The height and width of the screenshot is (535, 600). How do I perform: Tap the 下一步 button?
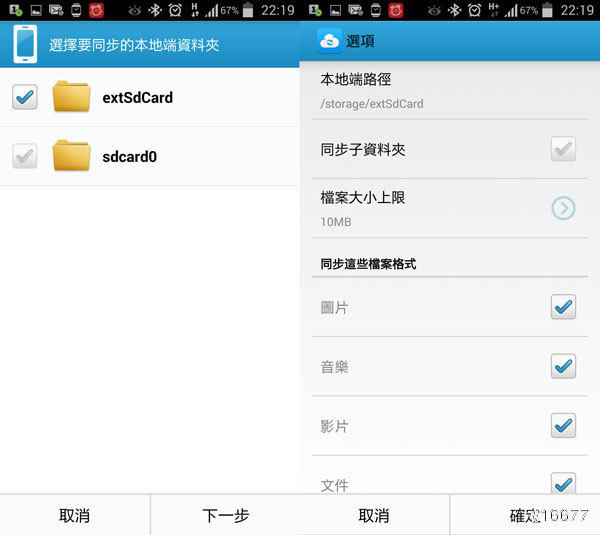[225, 515]
